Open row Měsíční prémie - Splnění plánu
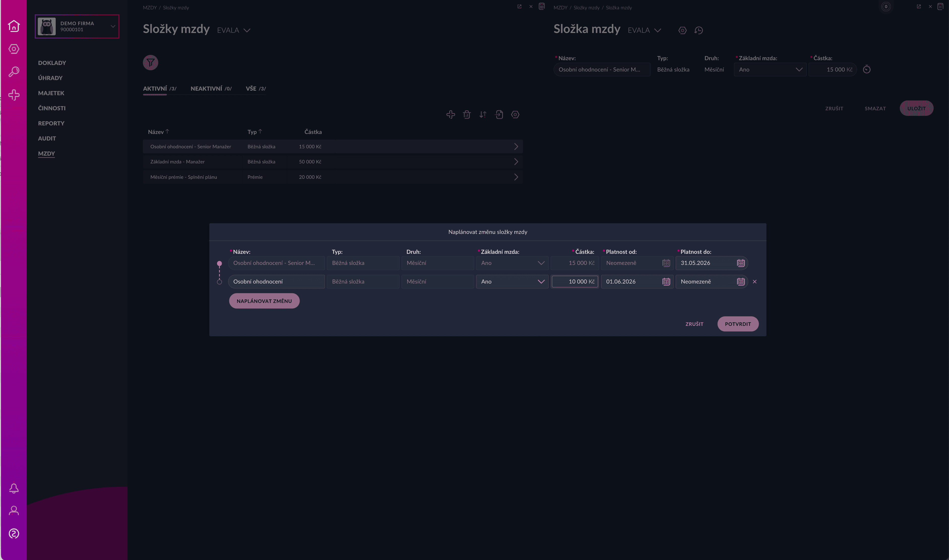 [x=333, y=177]
